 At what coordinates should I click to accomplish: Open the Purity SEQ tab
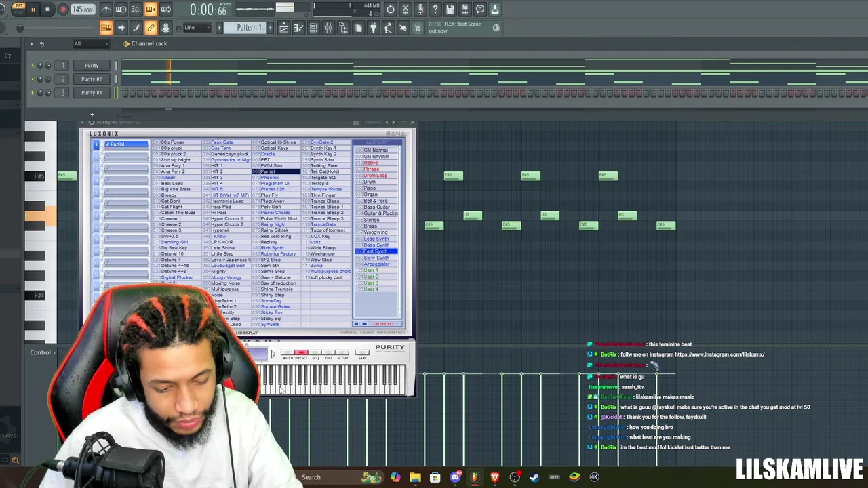click(315, 353)
